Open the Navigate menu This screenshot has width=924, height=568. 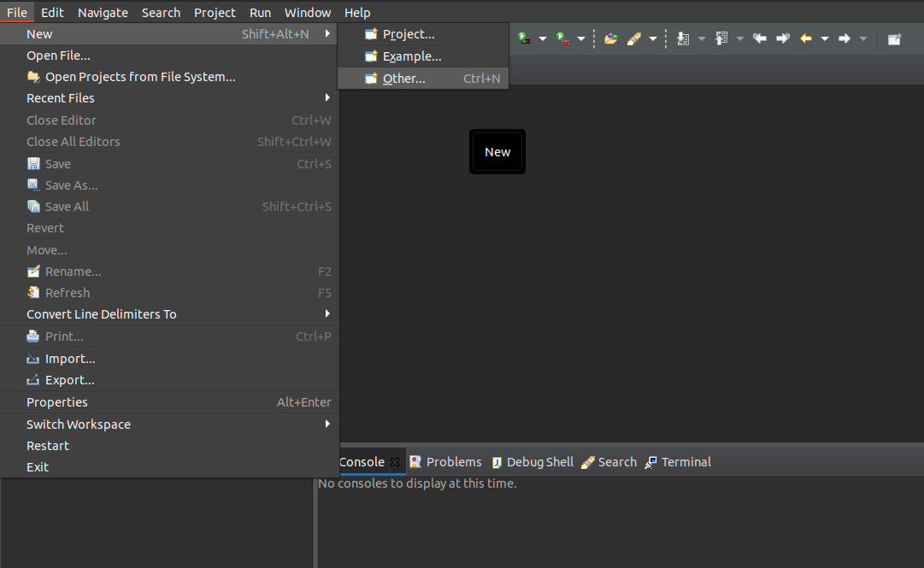tap(103, 12)
